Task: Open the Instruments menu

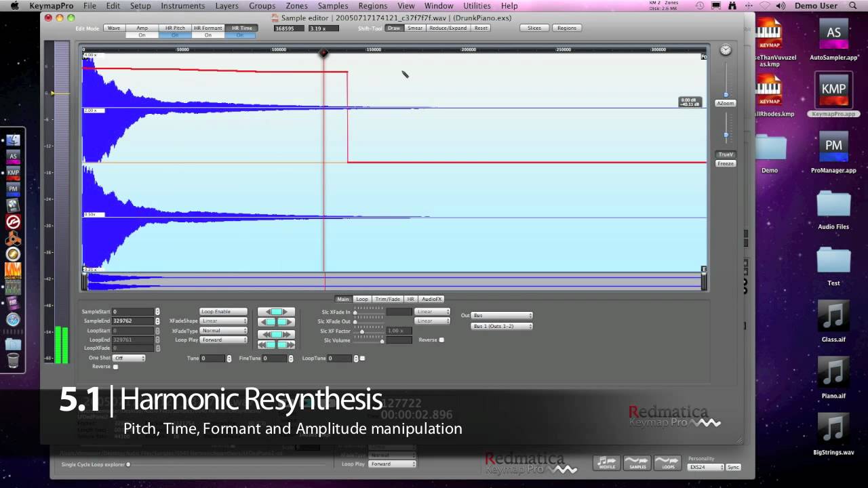Action: [x=182, y=5]
